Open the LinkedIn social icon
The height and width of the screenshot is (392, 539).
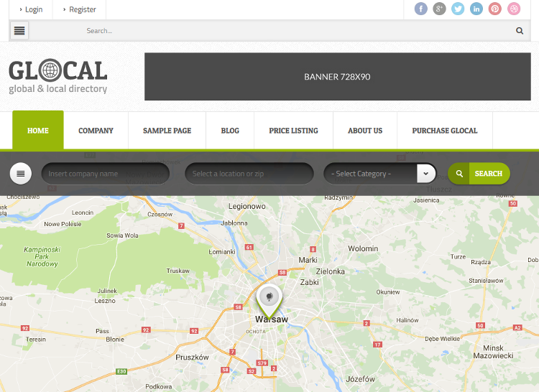[476, 9]
